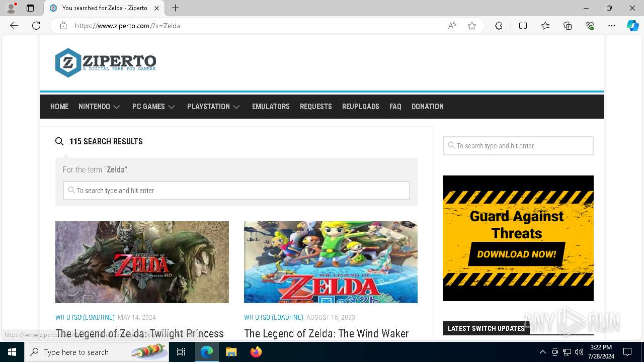Open The Legend of Zelda: The Wind Waker title
Screen dimensions: 644x362
point(327,333)
